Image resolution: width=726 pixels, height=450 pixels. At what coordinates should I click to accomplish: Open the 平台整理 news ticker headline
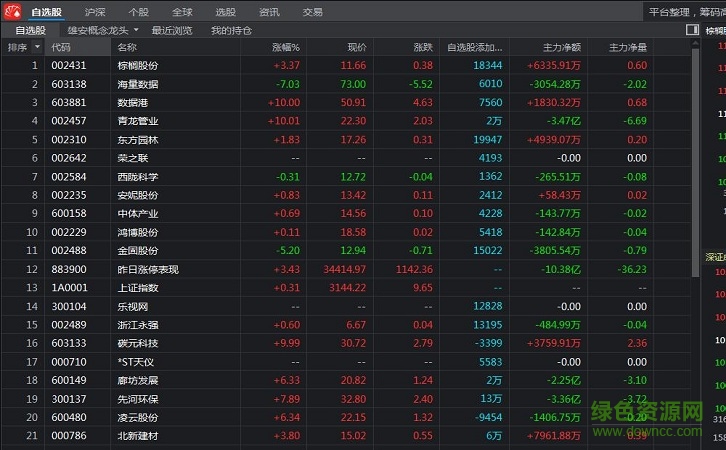point(684,12)
